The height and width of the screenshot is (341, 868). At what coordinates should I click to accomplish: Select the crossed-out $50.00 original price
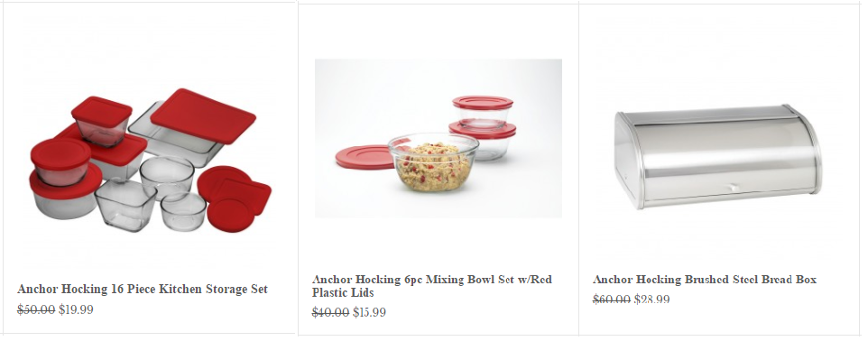[x=36, y=310]
